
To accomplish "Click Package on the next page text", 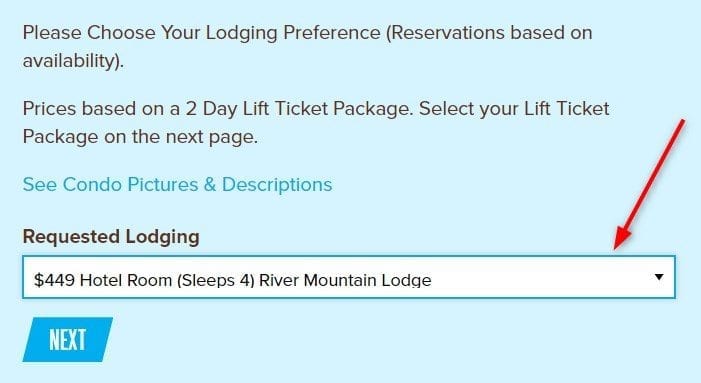I will 140,137.
